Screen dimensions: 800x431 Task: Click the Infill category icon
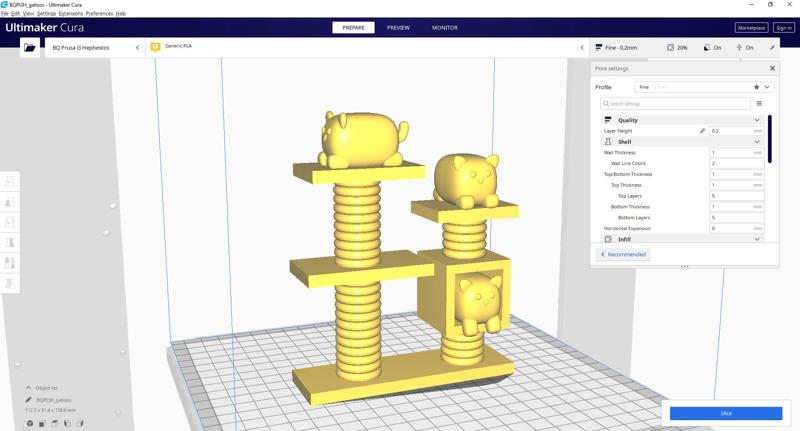tap(608, 239)
